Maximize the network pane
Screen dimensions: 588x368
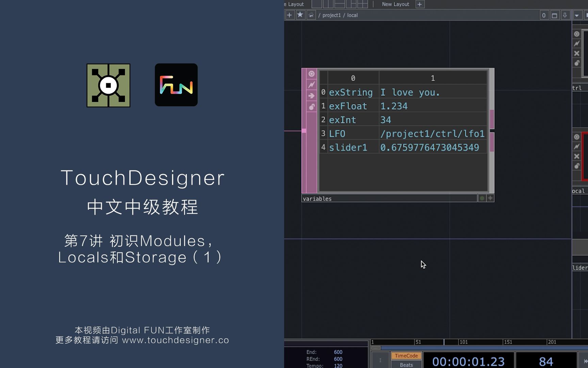[x=554, y=15]
